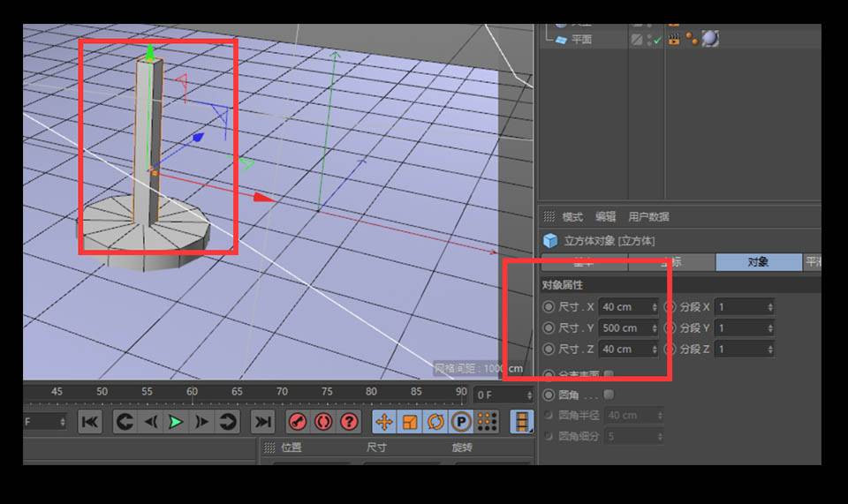Jump to next keyframe
This screenshot has height=504, width=848.
pyautogui.click(x=227, y=422)
